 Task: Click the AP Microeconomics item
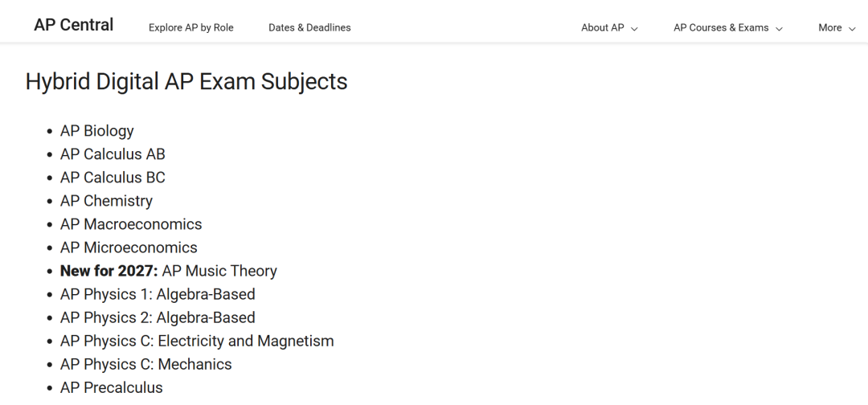pyautogui.click(x=129, y=247)
